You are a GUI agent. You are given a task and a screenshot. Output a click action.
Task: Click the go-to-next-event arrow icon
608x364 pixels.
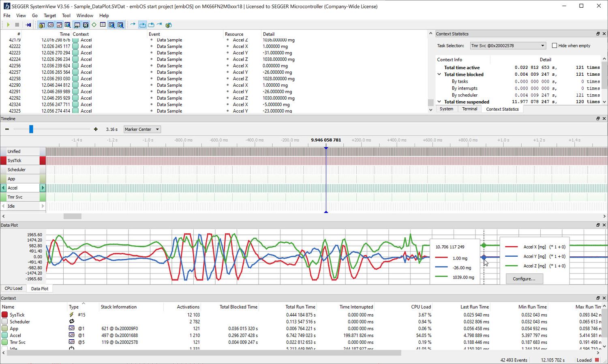pyautogui.click(x=133, y=25)
